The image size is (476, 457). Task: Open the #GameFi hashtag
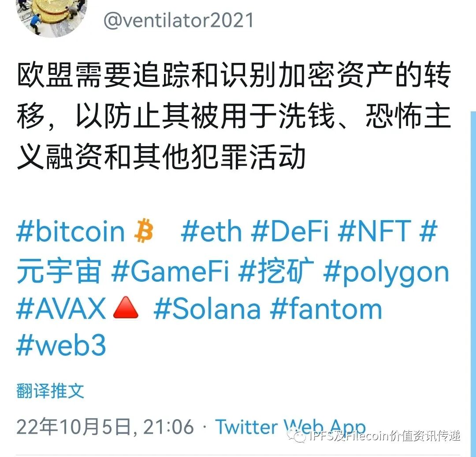coord(170,270)
